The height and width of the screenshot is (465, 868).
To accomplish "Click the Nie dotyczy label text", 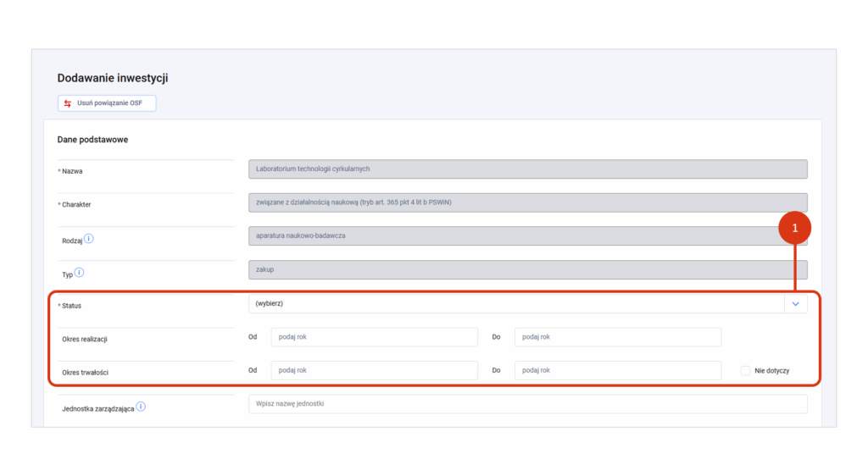I will coord(771,371).
